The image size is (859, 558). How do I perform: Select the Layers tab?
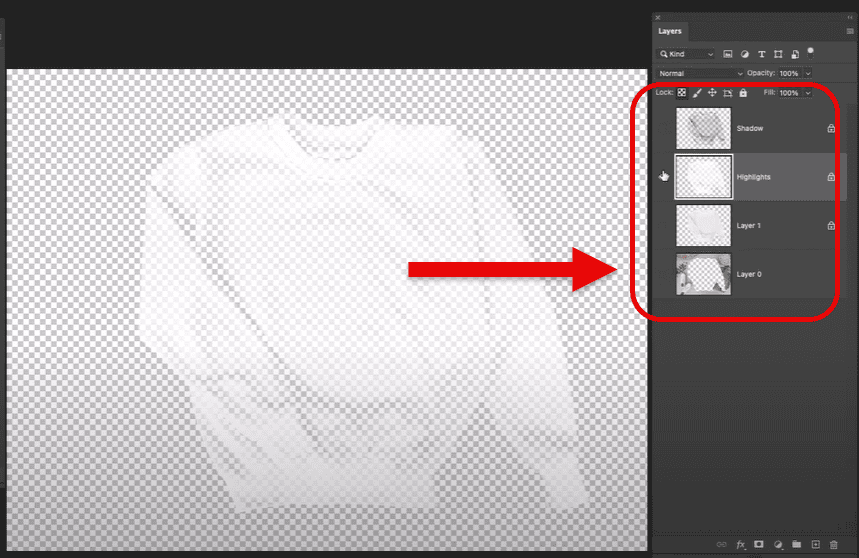[670, 31]
